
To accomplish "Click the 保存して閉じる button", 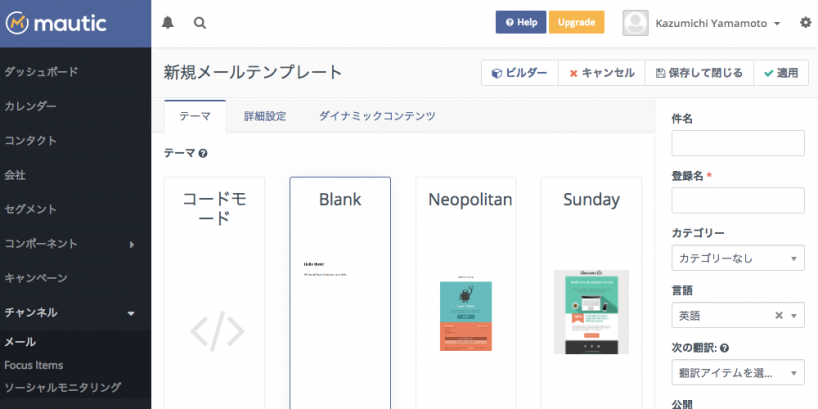I will click(699, 73).
